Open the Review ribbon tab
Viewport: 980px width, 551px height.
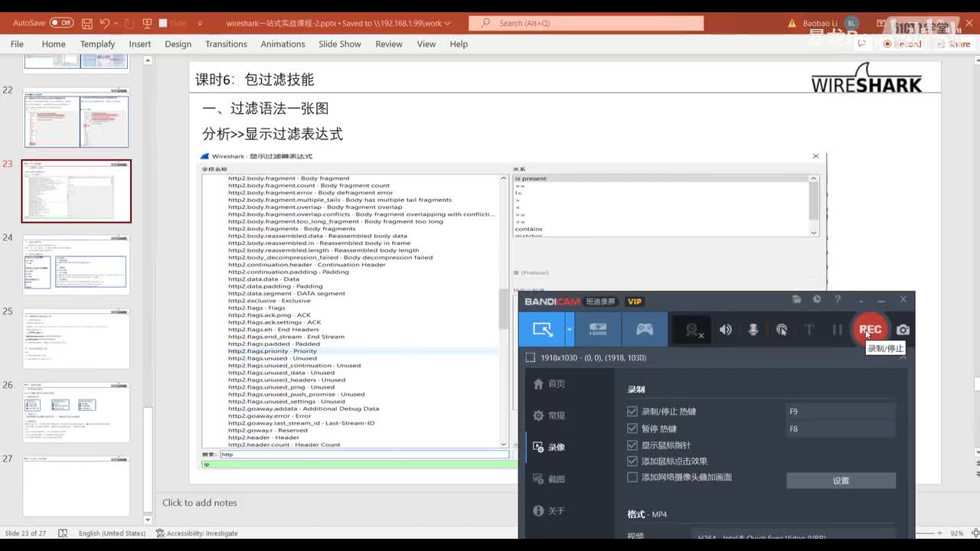pos(389,44)
